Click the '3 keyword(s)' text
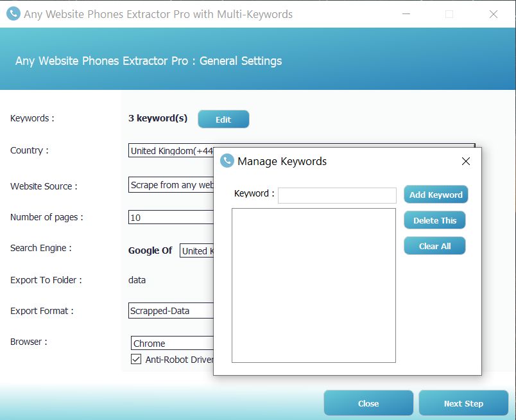516x420 pixels. tap(158, 118)
